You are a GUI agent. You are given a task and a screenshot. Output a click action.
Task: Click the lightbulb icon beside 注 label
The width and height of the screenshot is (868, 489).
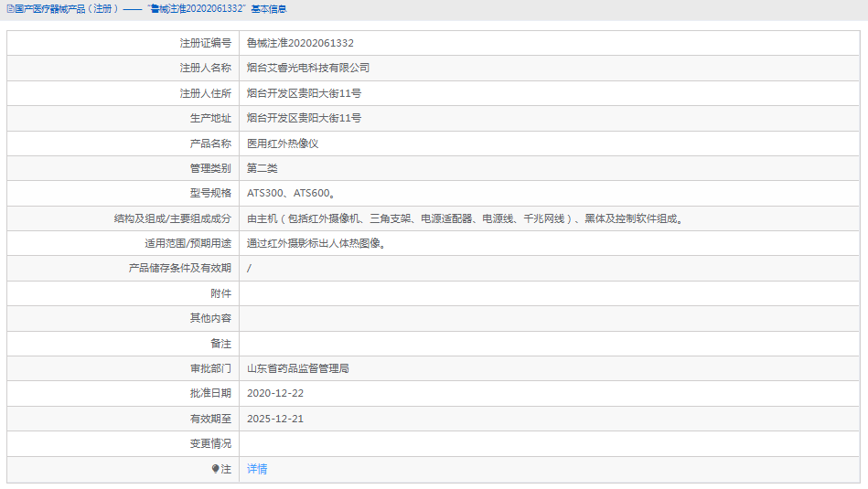215,469
